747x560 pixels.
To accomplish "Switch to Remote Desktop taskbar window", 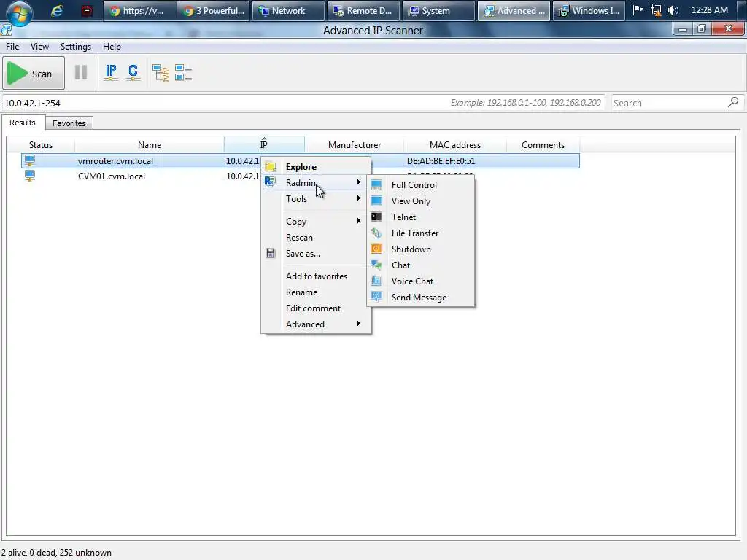I will tap(362, 10).
